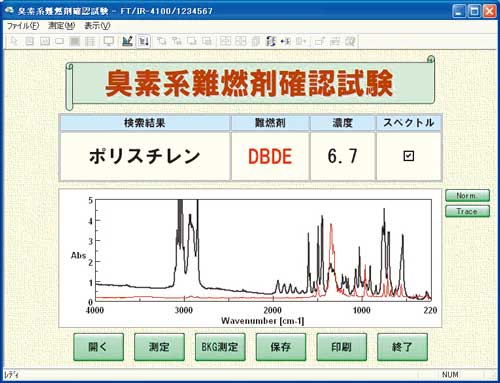The width and height of the screenshot is (500, 383).
Task: Click the ポリスチレン result cell
Action: [145, 156]
